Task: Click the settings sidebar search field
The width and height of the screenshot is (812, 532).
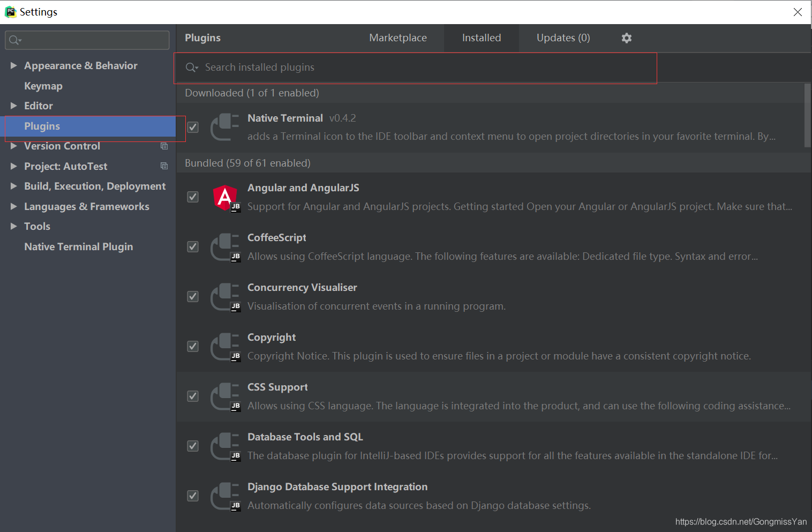Action: coord(87,40)
